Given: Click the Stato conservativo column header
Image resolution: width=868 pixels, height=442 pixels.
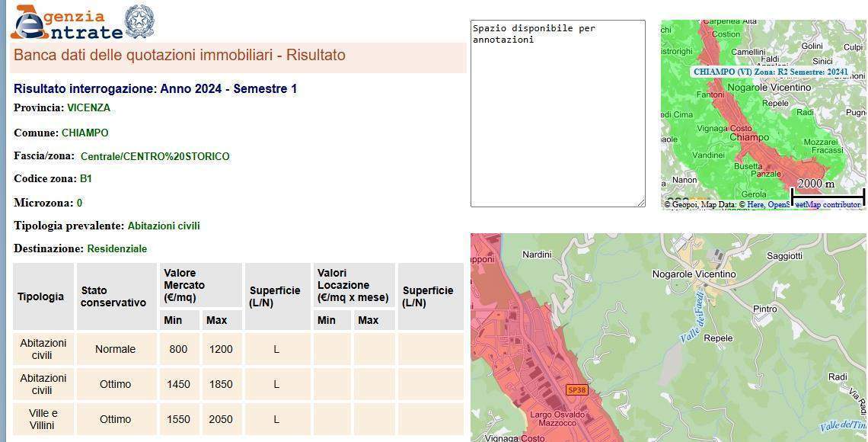Looking at the screenshot, I should (113, 296).
